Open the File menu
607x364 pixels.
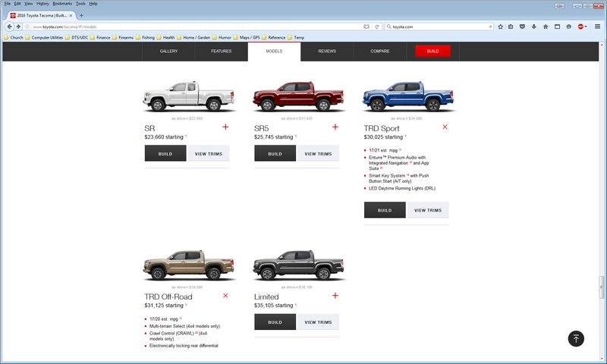pos(8,4)
